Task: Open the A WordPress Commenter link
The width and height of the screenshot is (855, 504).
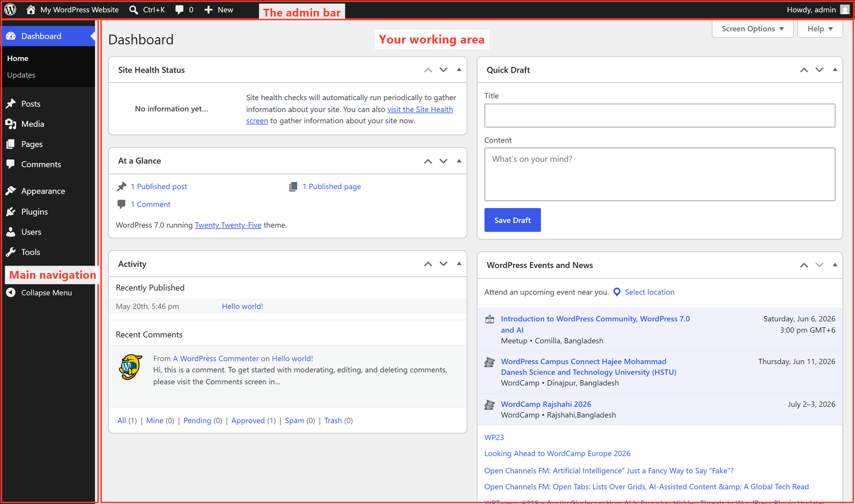Action: [x=216, y=359]
